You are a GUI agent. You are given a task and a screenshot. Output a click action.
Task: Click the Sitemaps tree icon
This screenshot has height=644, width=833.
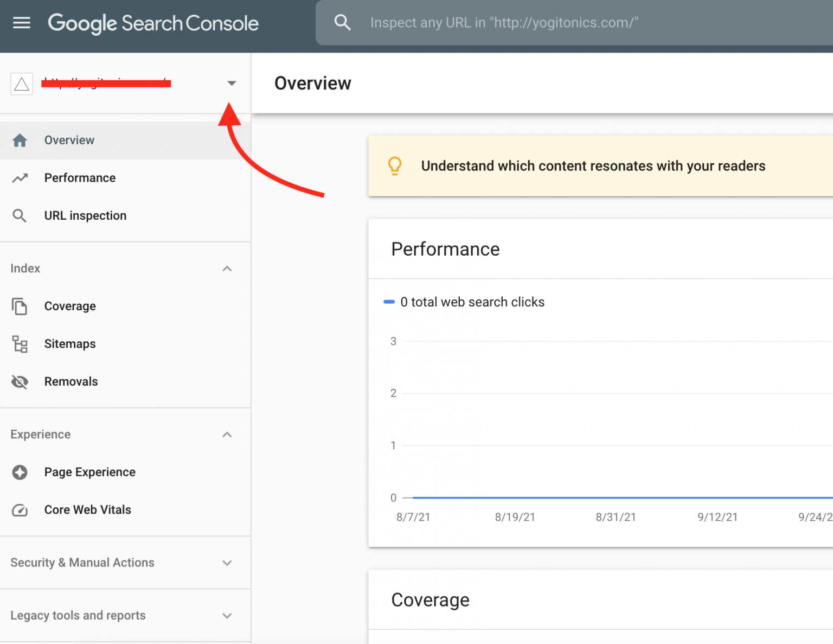pos(20,344)
